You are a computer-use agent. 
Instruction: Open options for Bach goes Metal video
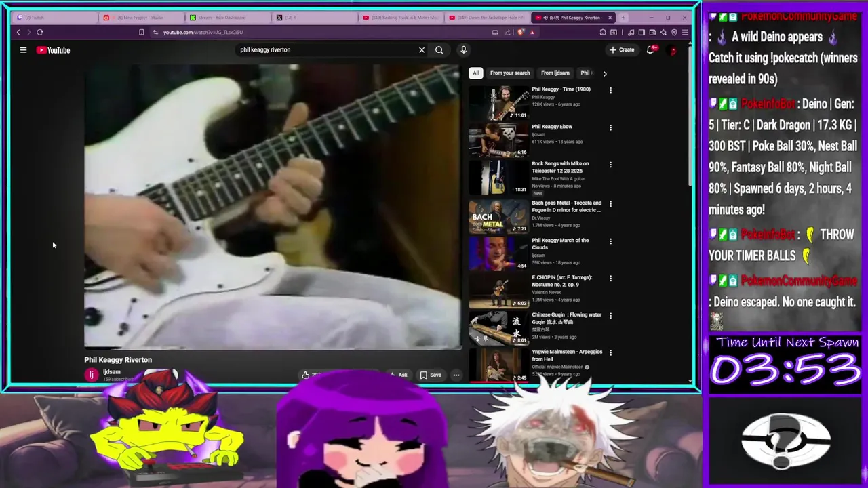tap(610, 204)
